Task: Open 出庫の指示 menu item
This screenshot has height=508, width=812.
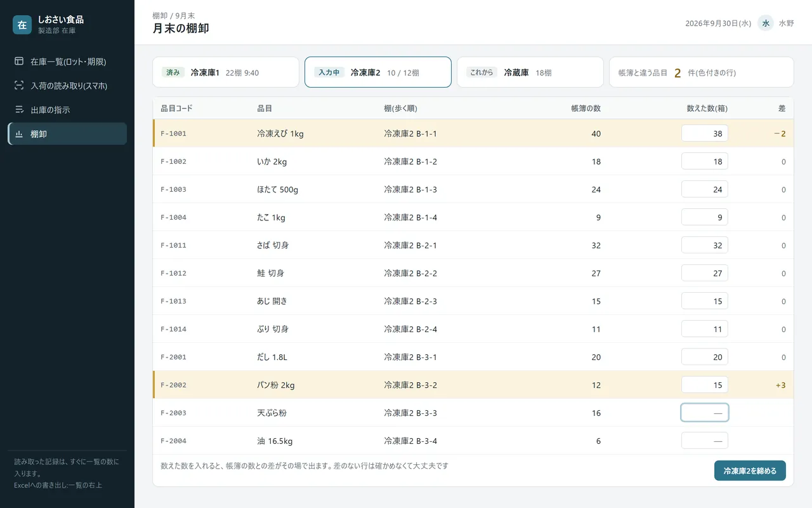Action: pyautogui.click(x=67, y=110)
